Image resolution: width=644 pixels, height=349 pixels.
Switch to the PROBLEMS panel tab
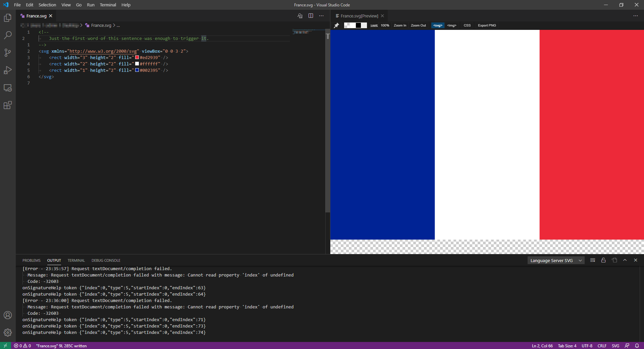[x=32, y=260]
